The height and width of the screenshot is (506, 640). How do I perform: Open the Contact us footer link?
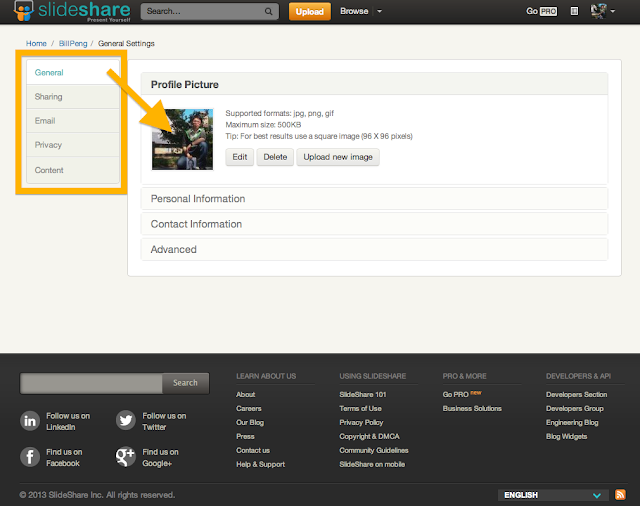tap(253, 450)
